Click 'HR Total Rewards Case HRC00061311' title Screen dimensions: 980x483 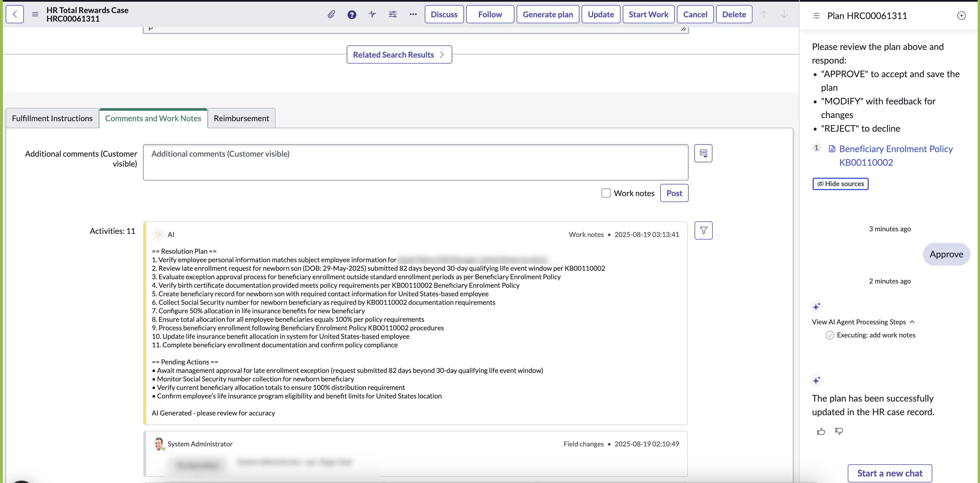[x=87, y=14]
